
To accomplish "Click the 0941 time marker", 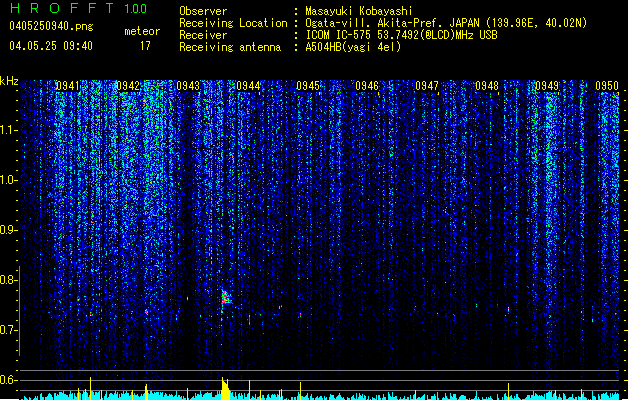I will 68,86.
